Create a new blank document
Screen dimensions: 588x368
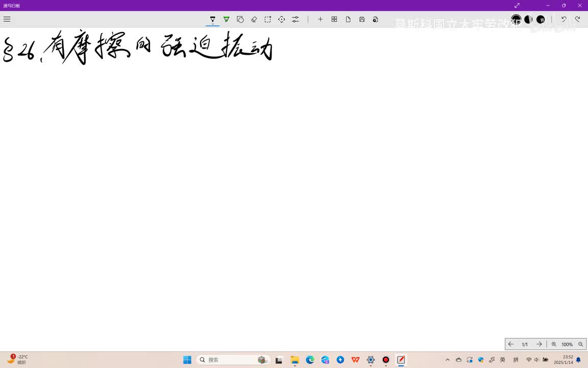348,19
